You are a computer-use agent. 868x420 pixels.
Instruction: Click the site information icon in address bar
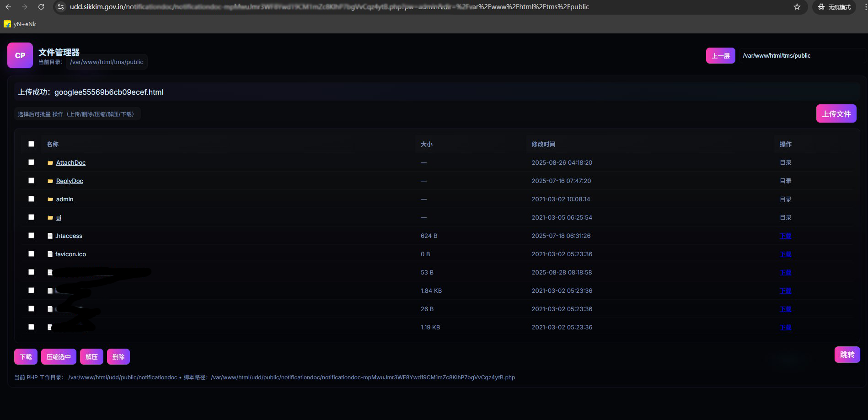click(61, 7)
